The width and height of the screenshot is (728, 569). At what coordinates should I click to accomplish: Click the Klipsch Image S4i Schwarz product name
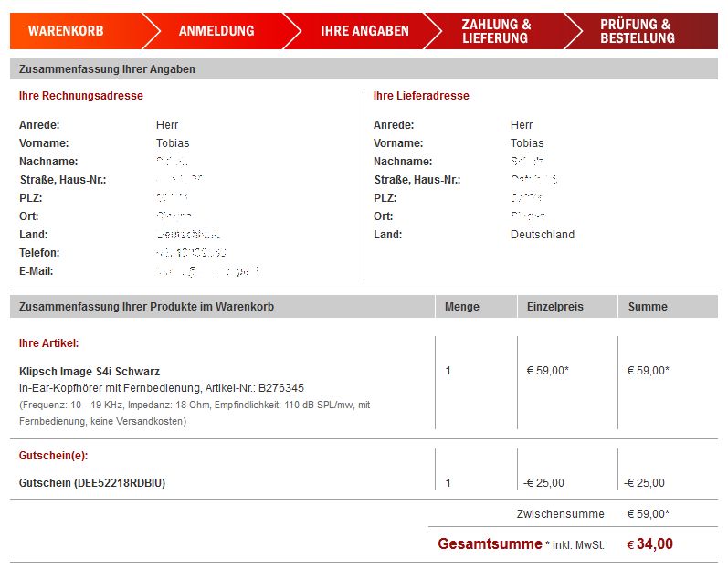tap(90, 372)
